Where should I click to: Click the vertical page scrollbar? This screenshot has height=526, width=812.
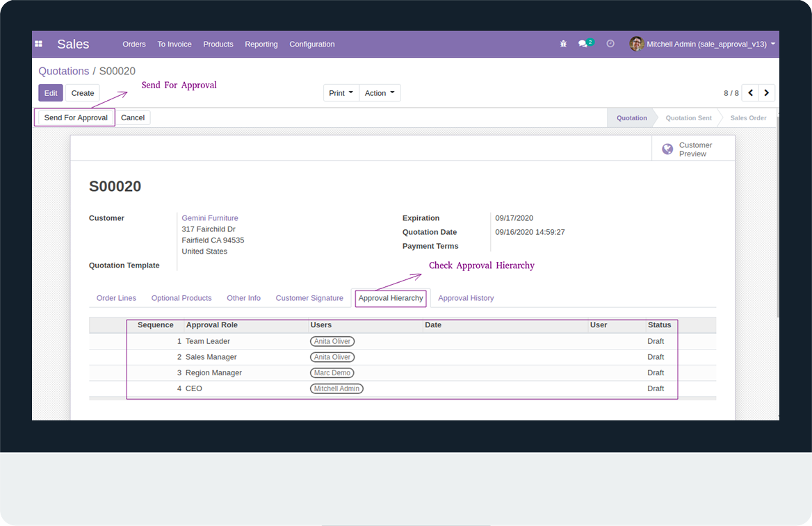tap(777, 217)
